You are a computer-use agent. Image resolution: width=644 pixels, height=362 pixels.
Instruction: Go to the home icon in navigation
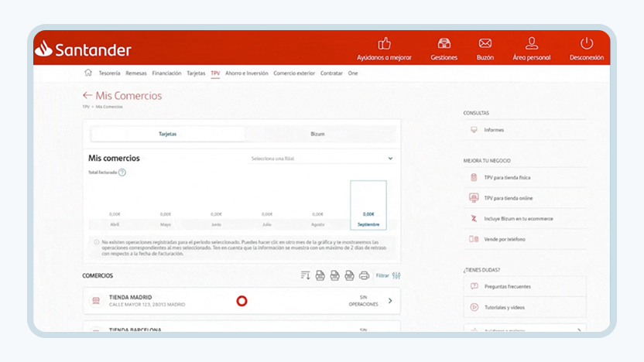point(88,73)
